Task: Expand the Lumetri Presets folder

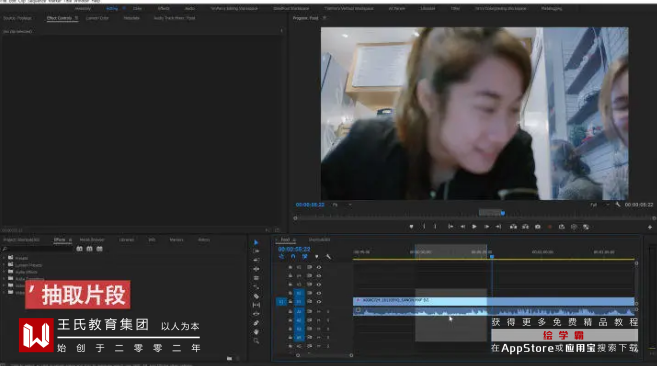Action: tap(4, 265)
